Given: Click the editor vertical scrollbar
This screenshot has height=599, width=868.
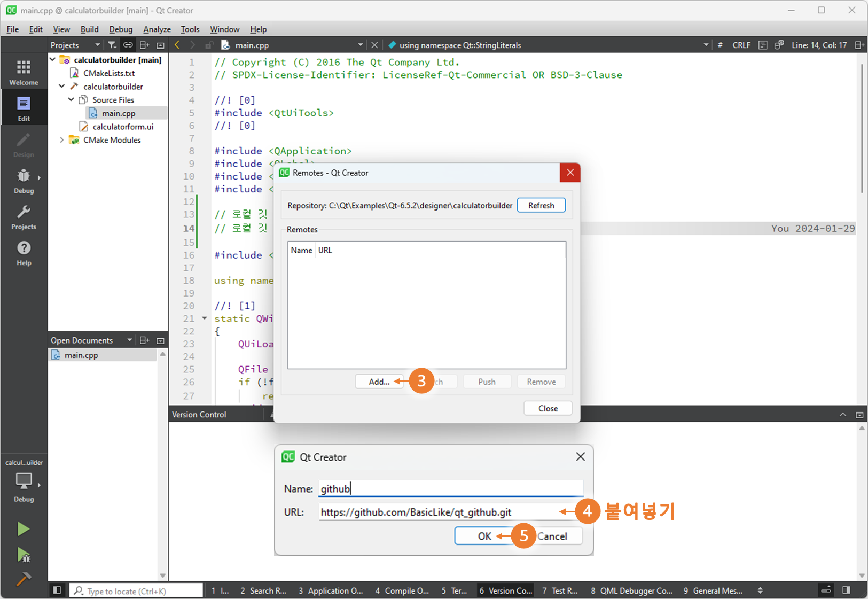Looking at the screenshot, I should 862,128.
